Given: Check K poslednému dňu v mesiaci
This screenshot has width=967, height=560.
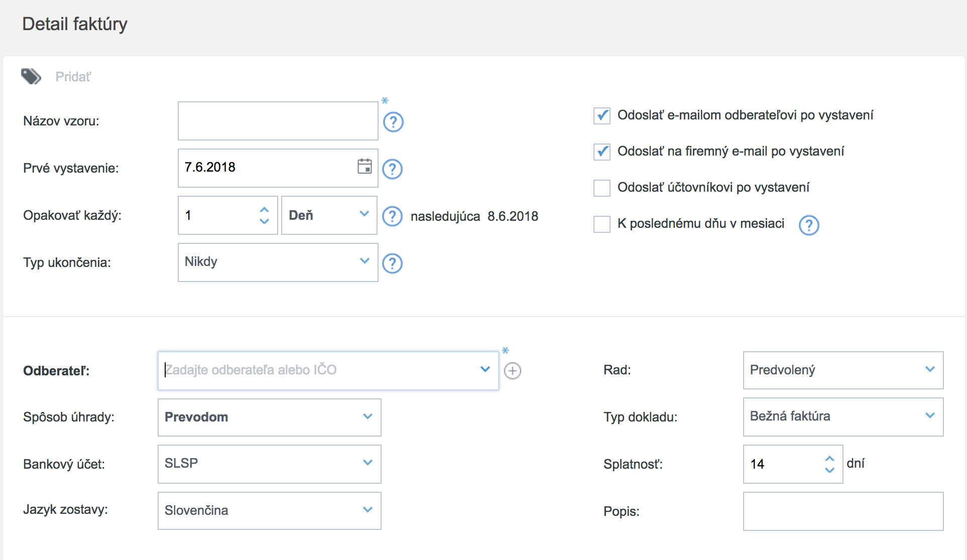Looking at the screenshot, I should (x=602, y=224).
